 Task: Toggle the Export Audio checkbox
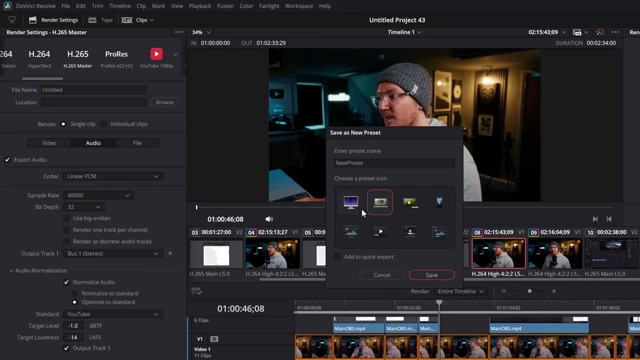[7, 160]
